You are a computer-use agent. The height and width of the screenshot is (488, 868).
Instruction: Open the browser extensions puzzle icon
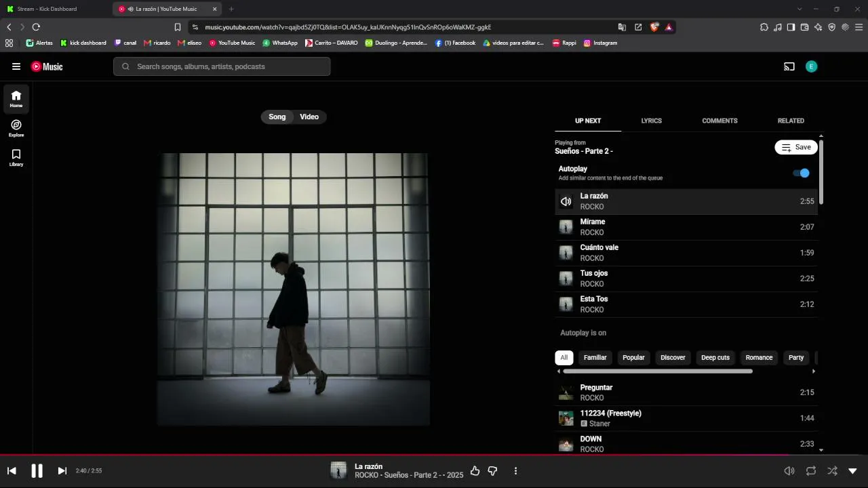click(x=764, y=27)
